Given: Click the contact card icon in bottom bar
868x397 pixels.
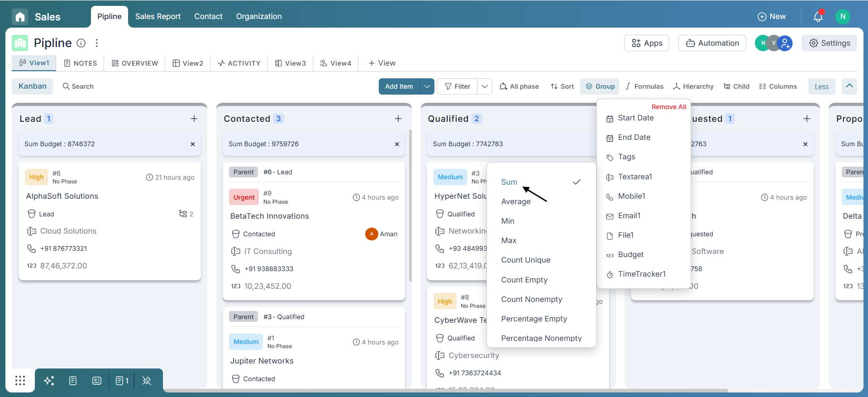Looking at the screenshot, I should [x=97, y=381].
